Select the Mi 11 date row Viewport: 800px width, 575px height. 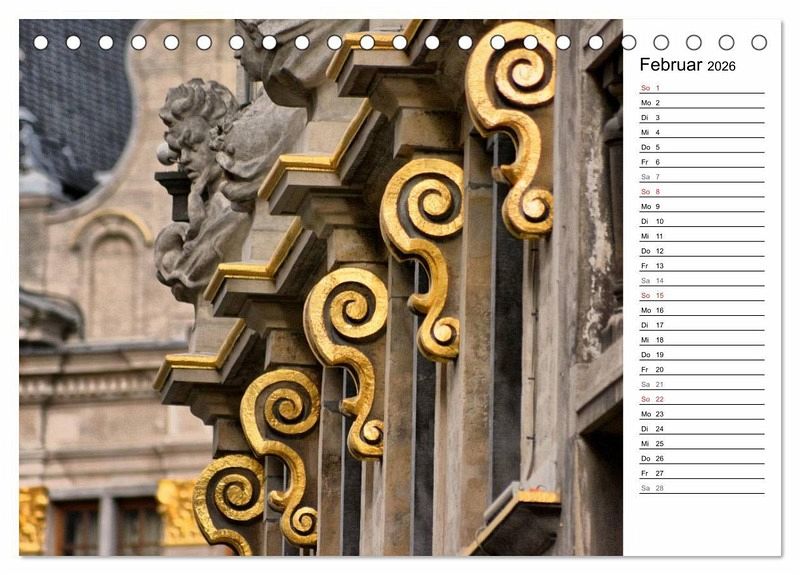tap(701, 236)
